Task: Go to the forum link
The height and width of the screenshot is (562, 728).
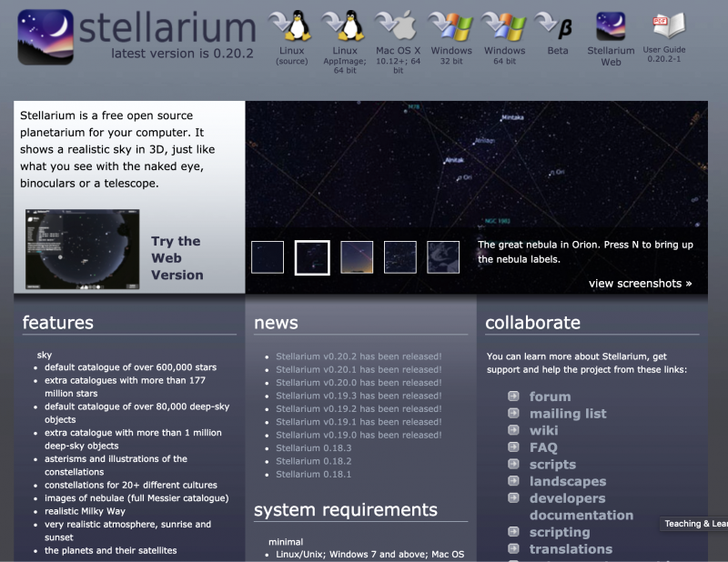Action: click(x=551, y=396)
